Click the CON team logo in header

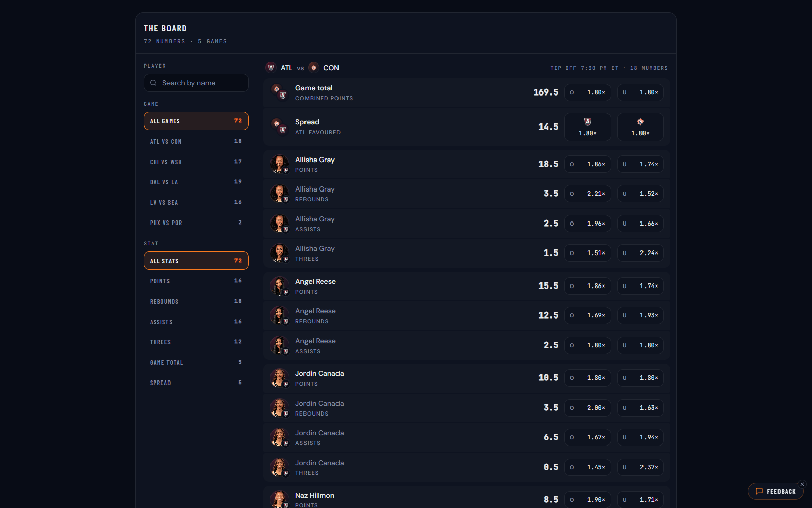coord(314,68)
